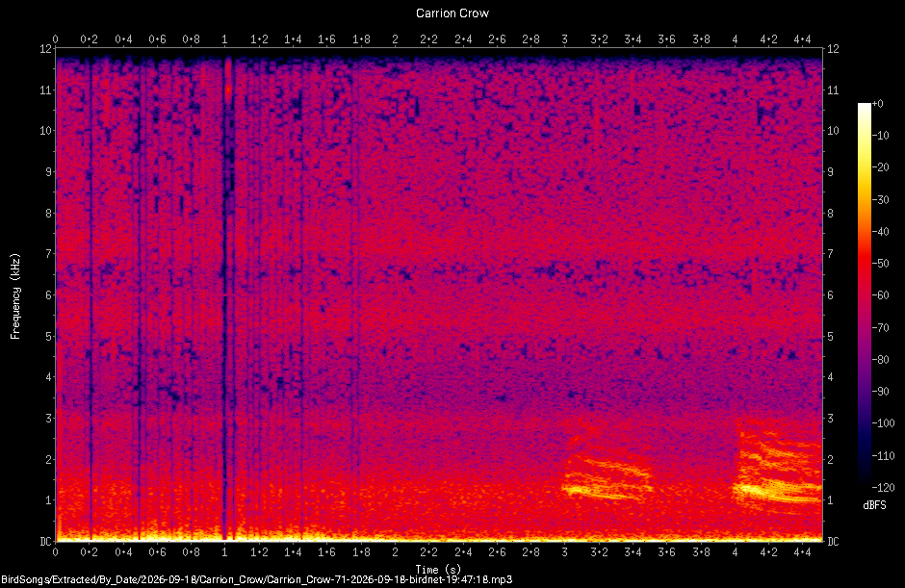
Task: Click "3" on the bottom time axis
Action: 564,552
